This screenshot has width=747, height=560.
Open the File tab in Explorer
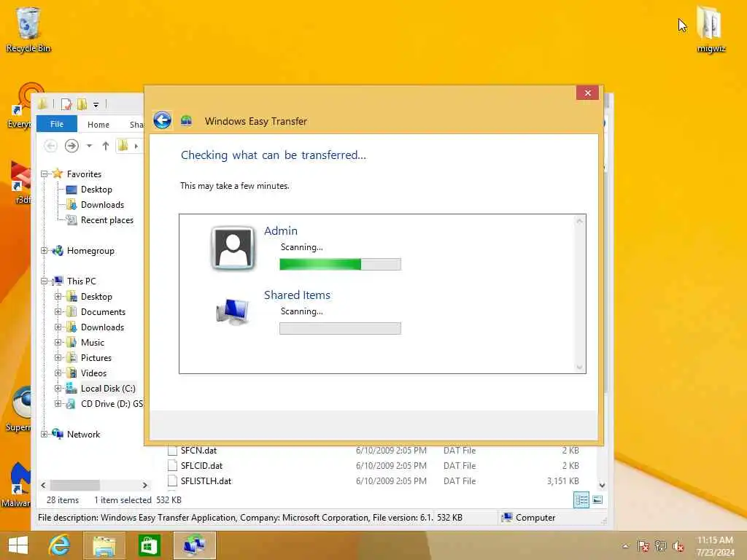(57, 124)
